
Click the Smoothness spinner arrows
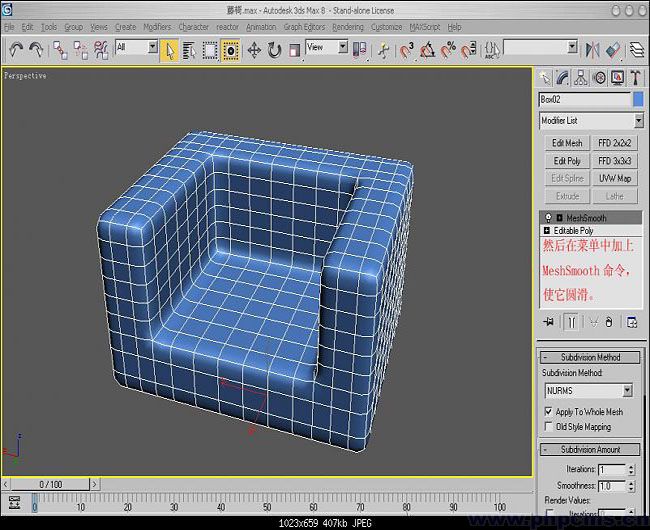(x=631, y=486)
